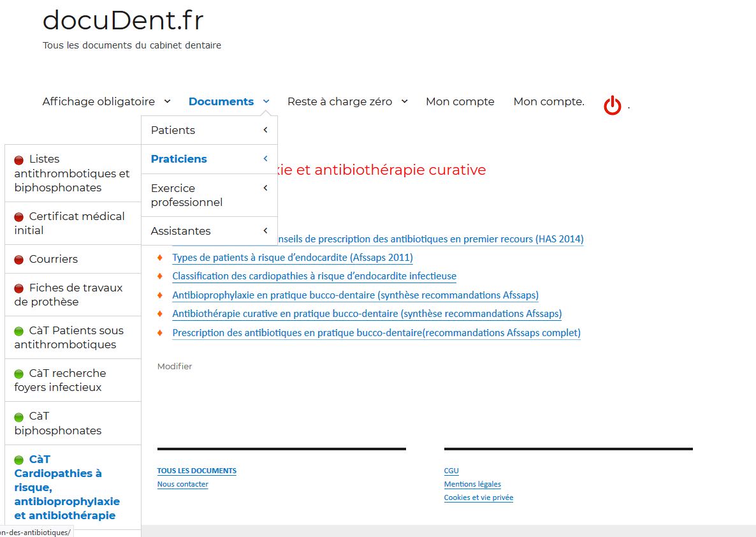Click green dot beside CàT biphosphonates
The width and height of the screenshot is (756, 537).
click(x=19, y=417)
